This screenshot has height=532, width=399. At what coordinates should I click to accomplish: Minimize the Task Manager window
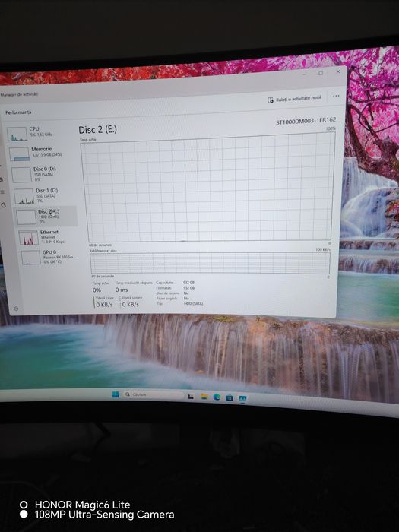click(x=304, y=74)
